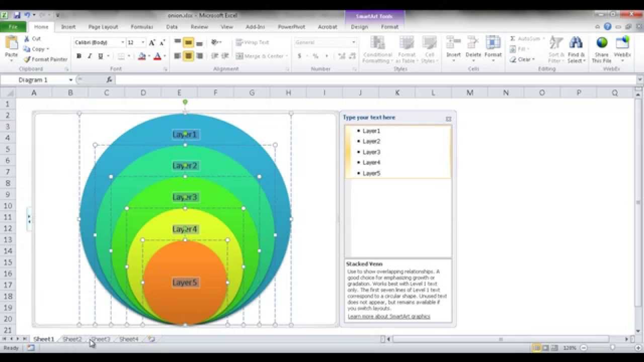Screen dimensions: 644x362
Task: Toggle Align Text Left
Action: click(178, 56)
